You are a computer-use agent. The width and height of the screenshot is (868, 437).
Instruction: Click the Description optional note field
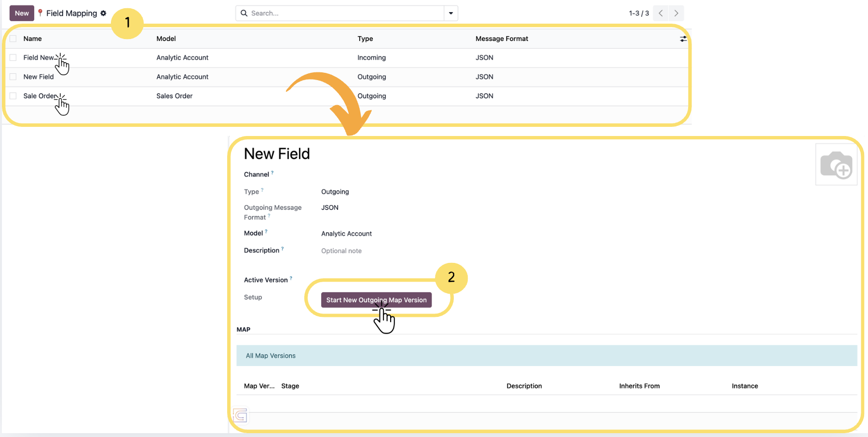pos(341,251)
